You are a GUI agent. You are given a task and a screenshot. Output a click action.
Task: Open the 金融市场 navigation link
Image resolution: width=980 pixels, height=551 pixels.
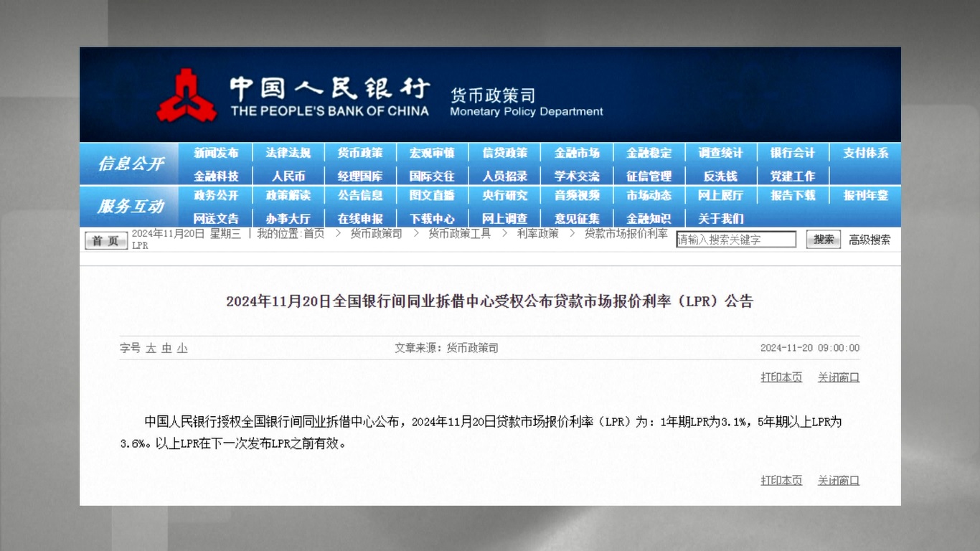[577, 153]
